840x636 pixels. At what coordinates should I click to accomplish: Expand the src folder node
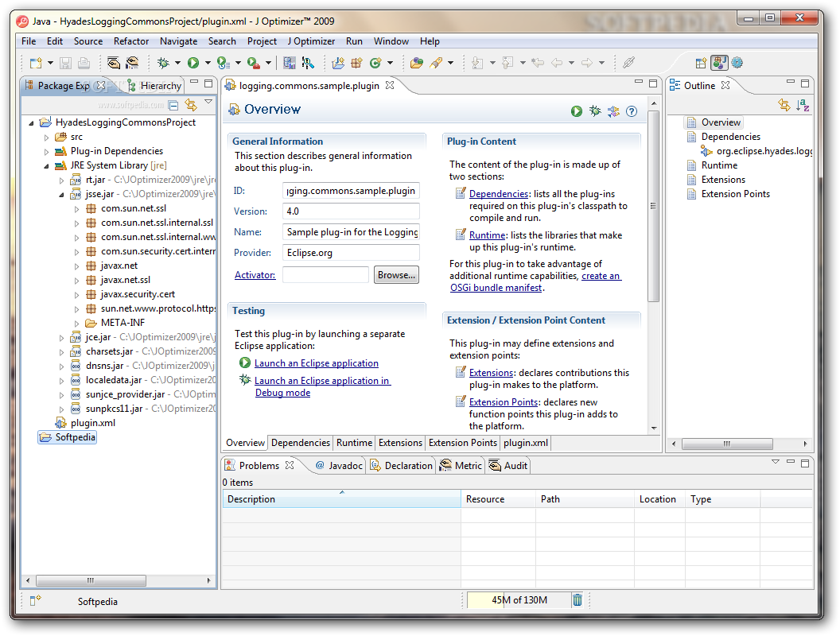[46, 137]
